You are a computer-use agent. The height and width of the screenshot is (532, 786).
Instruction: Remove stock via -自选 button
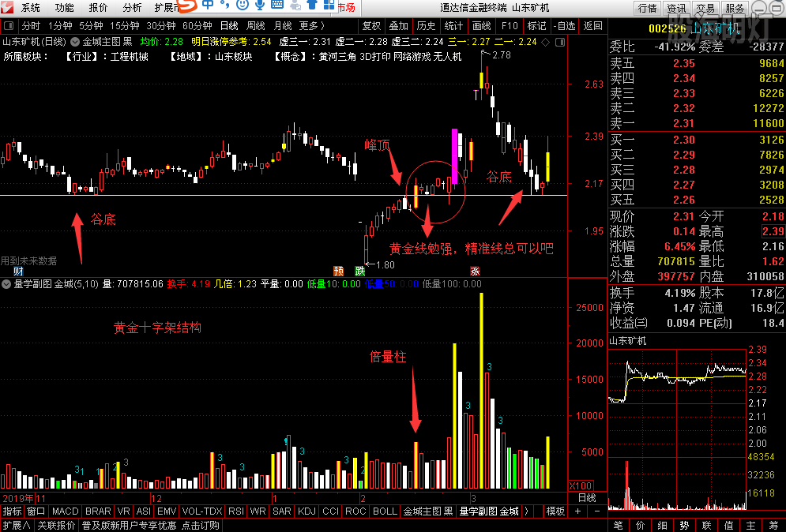tap(565, 25)
